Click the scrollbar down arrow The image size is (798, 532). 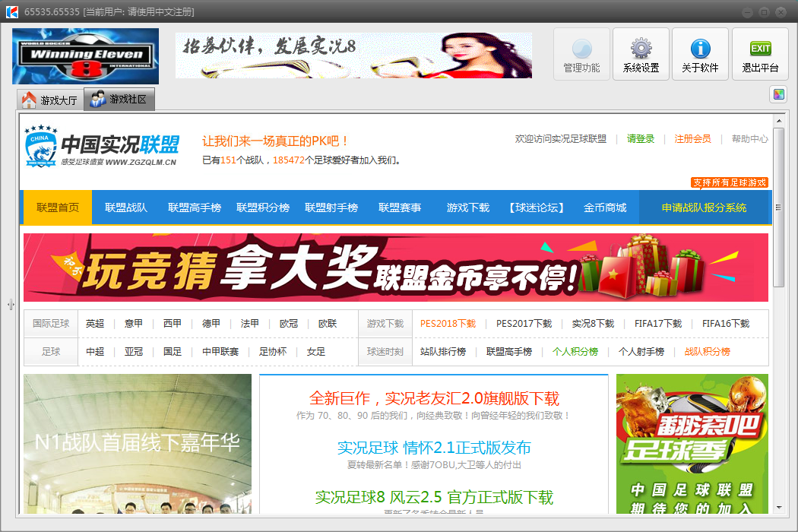click(x=779, y=508)
